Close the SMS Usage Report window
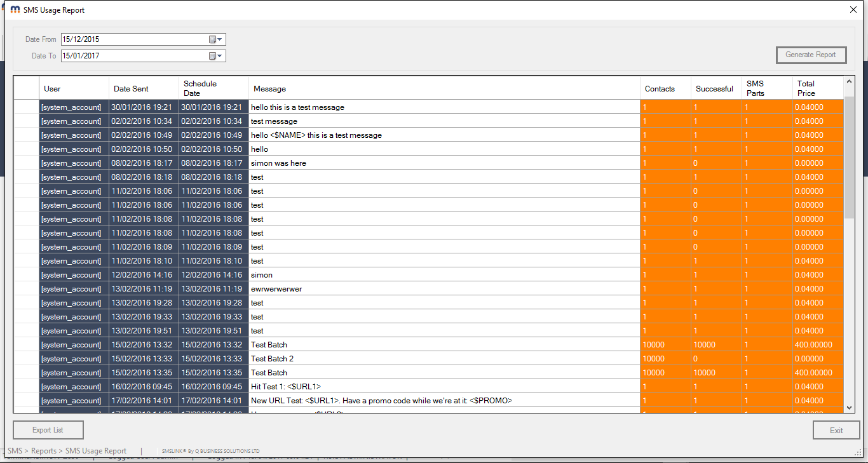Screen dimensions: 868x463 tap(853, 10)
